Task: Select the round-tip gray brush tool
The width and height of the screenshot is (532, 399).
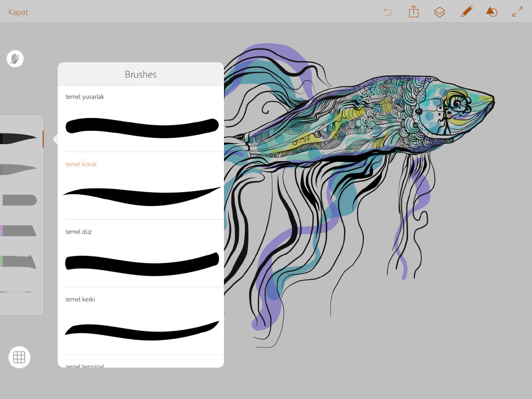Action: pos(19,200)
